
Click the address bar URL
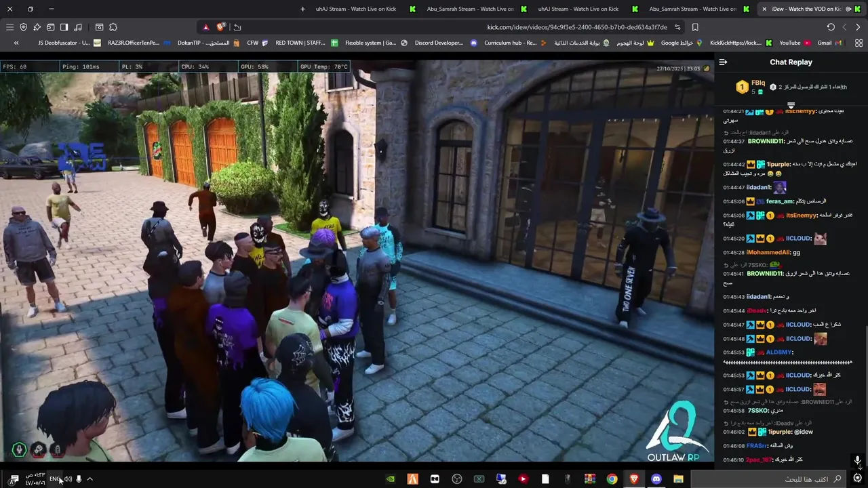click(x=577, y=27)
